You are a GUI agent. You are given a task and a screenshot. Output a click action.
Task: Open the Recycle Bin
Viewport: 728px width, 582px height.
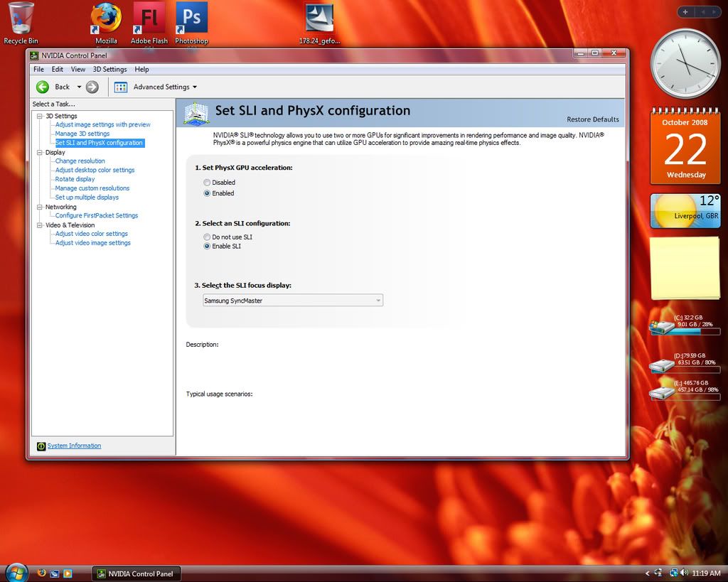pos(21,19)
